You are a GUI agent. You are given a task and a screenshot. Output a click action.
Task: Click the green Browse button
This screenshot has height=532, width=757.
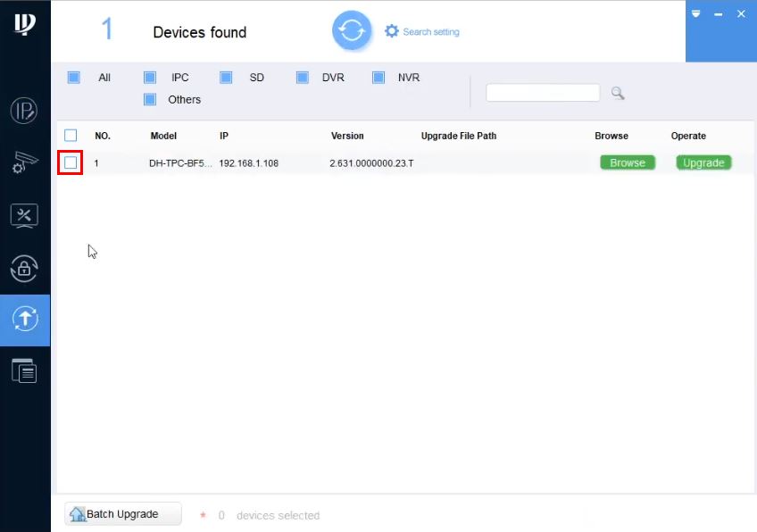click(x=628, y=162)
